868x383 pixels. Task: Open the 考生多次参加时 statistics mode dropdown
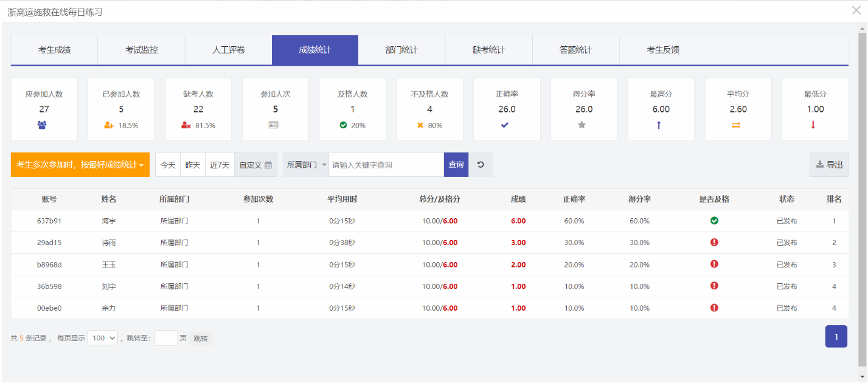[x=80, y=165]
